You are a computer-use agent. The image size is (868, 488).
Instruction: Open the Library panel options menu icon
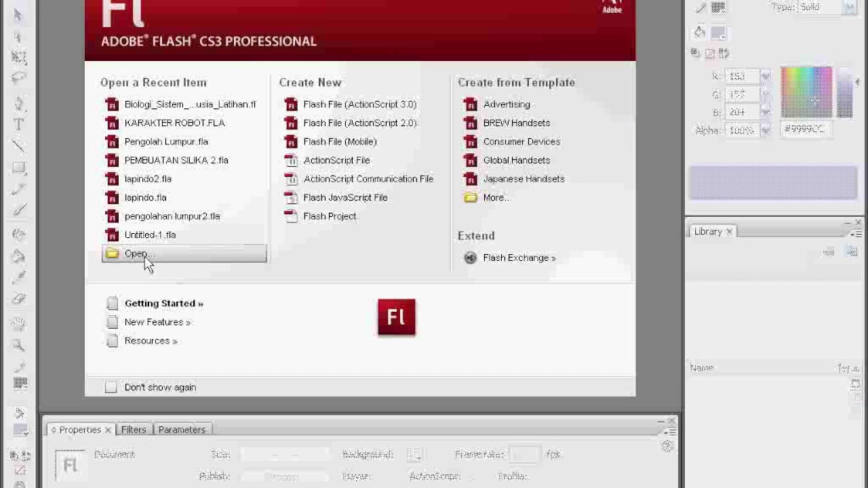[856, 234]
